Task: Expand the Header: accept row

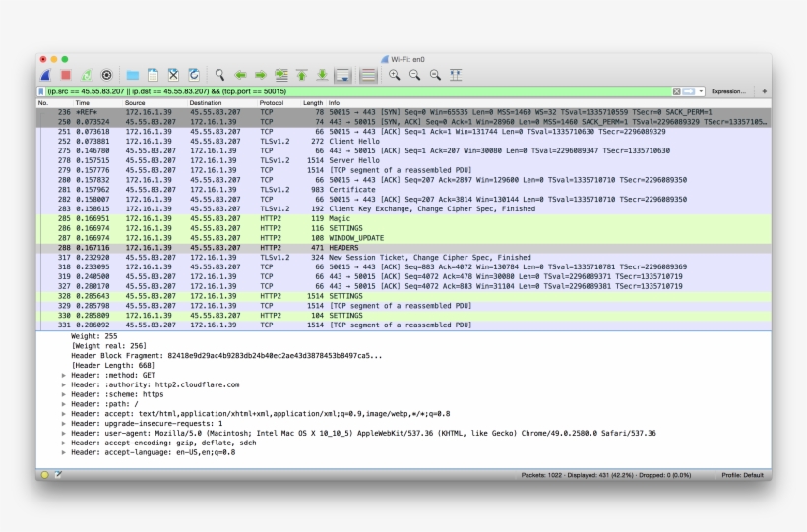Action: [x=64, y=414]
